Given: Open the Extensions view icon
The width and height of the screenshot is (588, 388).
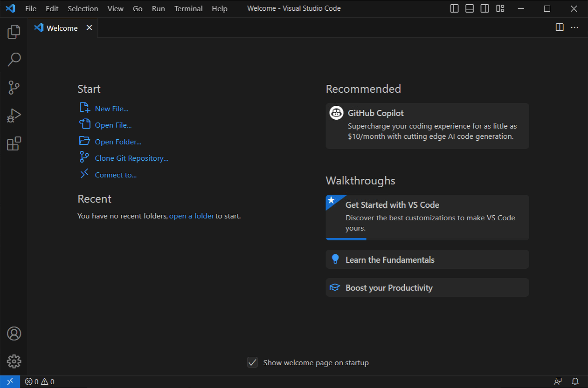Looking at the screenshot, I should (x=14, y=143).
